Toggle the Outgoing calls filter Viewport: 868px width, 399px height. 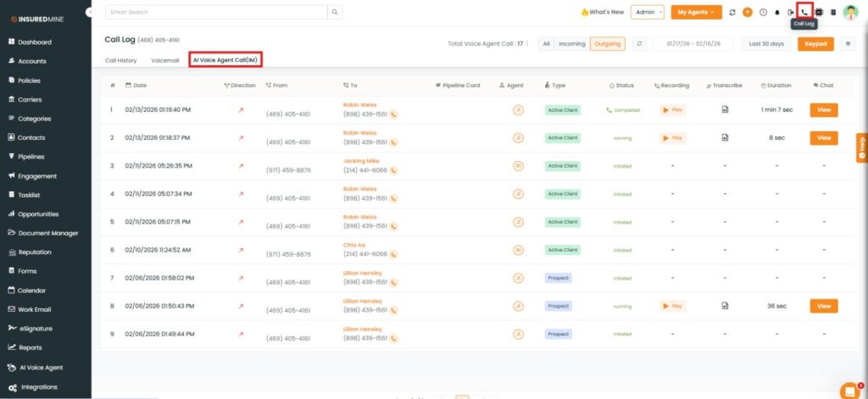(607, 44)
